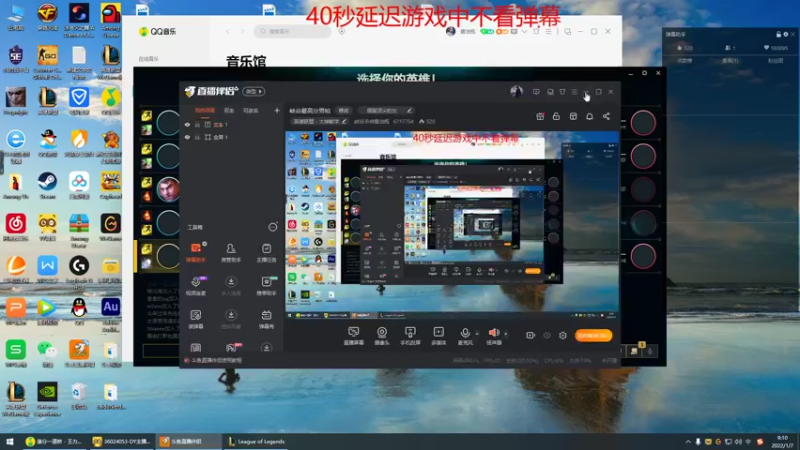Click the stream preview area
800x450 pixels.
452,226
